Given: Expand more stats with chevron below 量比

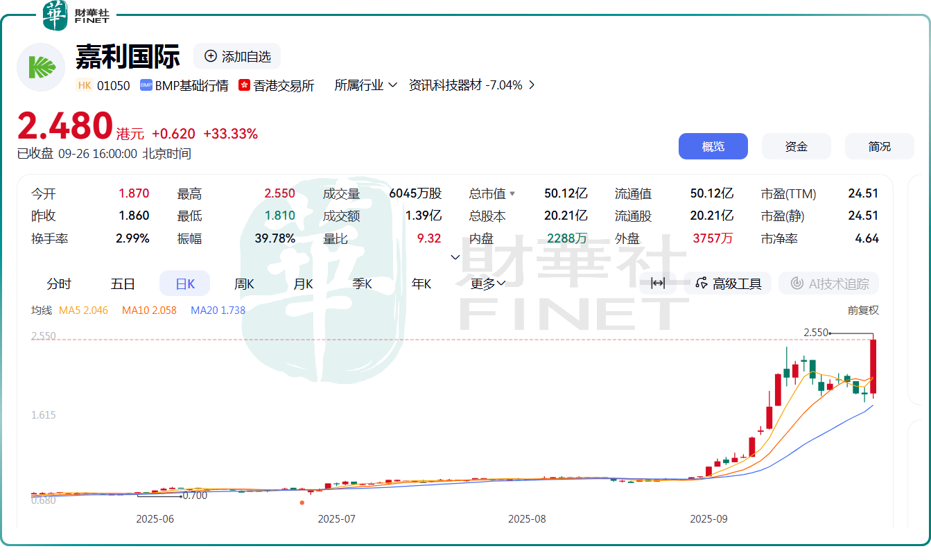Looking at the screenshot, I should [x=455, y=257].
